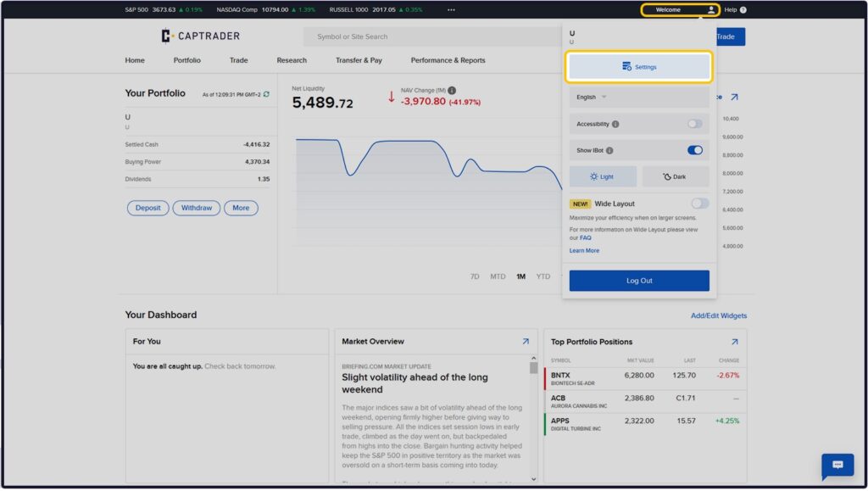Open the Trade menu item
This screenshot has width=868, height=491.
click(238, 60)
